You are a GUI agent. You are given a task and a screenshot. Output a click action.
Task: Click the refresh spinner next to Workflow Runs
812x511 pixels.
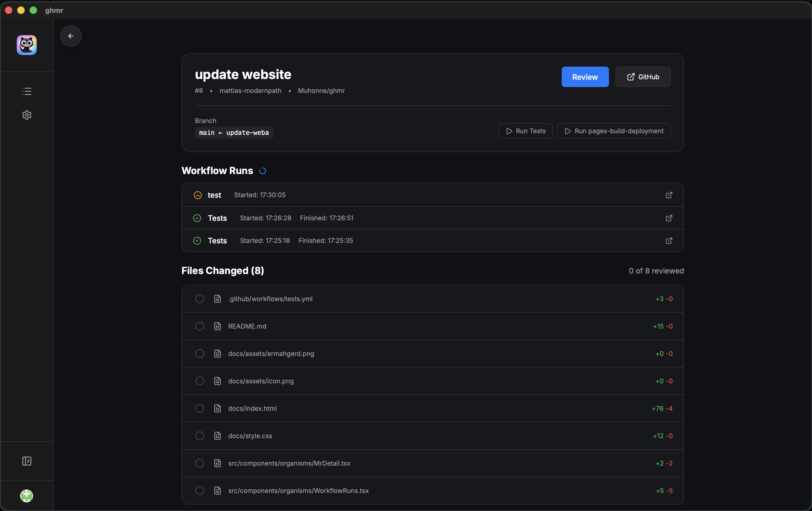tap(263, 171)
